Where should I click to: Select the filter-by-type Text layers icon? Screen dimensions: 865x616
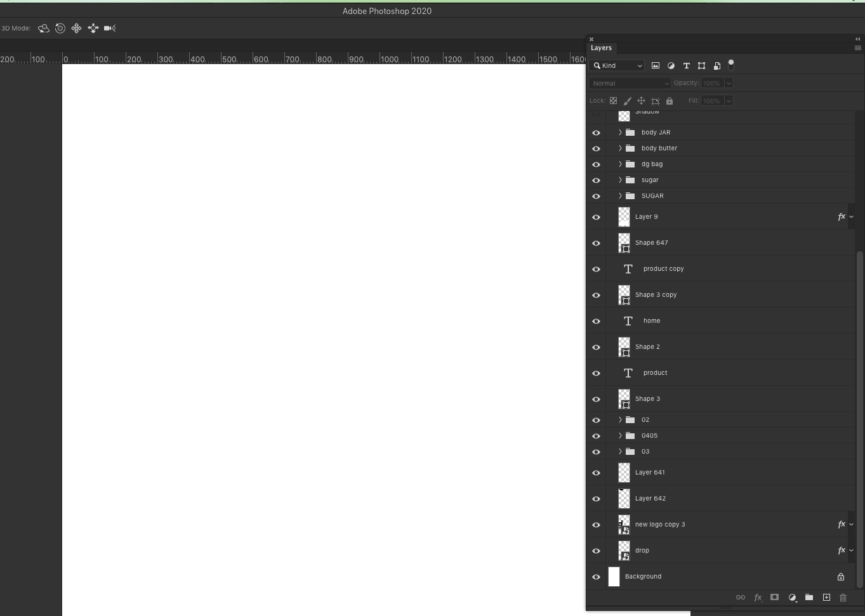pyautogui.click(x=686, y=65)
